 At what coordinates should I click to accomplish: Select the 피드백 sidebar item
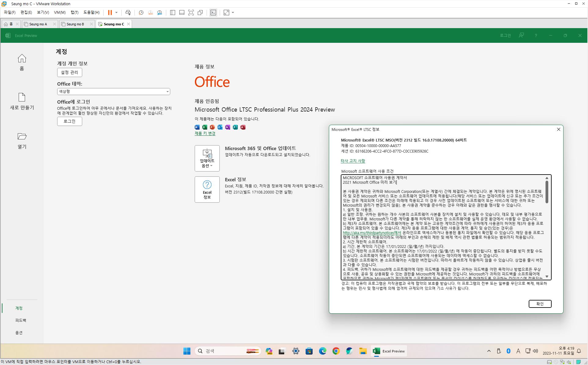20,320
